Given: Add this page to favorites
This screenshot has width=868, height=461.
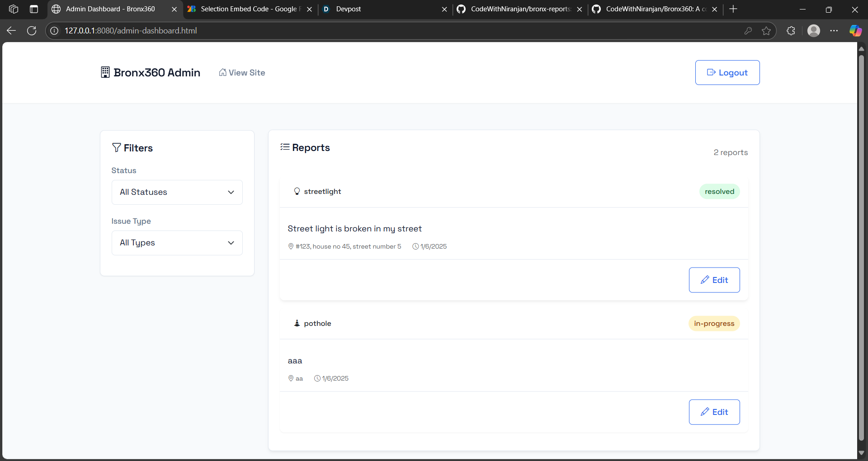Looking at the screenshot, I should pos(766,31).
